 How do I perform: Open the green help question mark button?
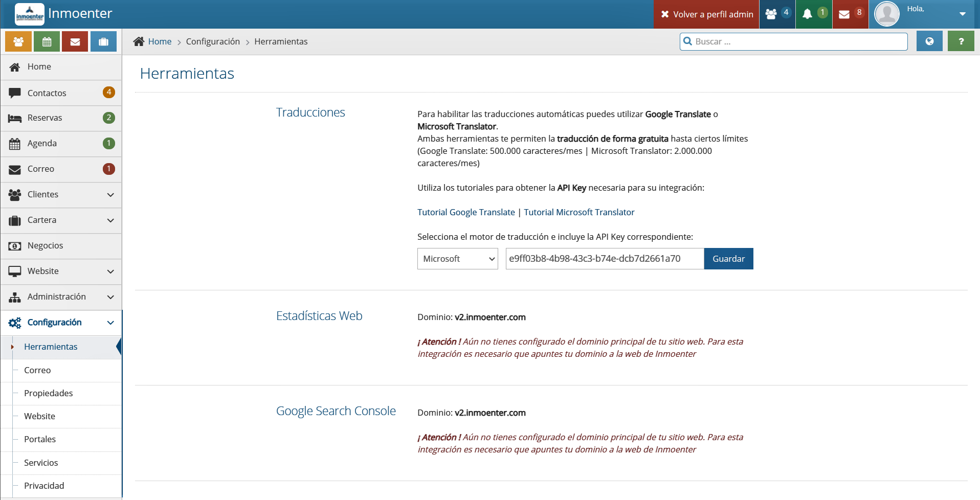961,41
